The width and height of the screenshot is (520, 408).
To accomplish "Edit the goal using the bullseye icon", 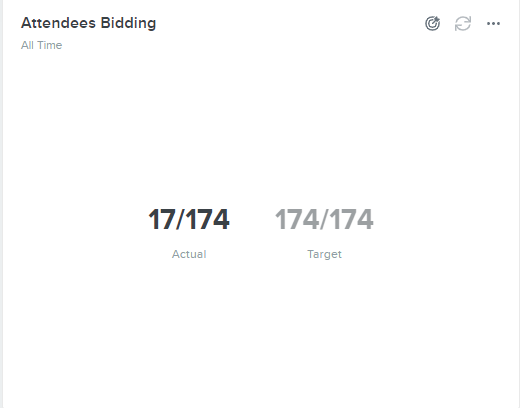I will (432, 23).
